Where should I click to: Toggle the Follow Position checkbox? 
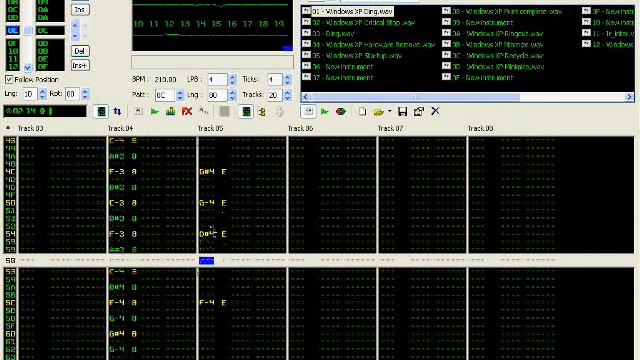(9, 79)
